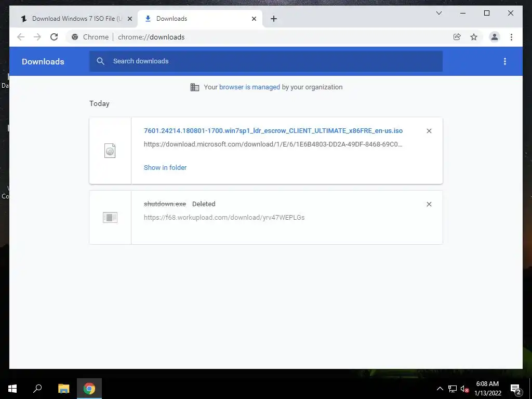Viewport: 532px width, 399px height.
Task: Click the workupload.com source URL
Action: [x=224, y=218]
